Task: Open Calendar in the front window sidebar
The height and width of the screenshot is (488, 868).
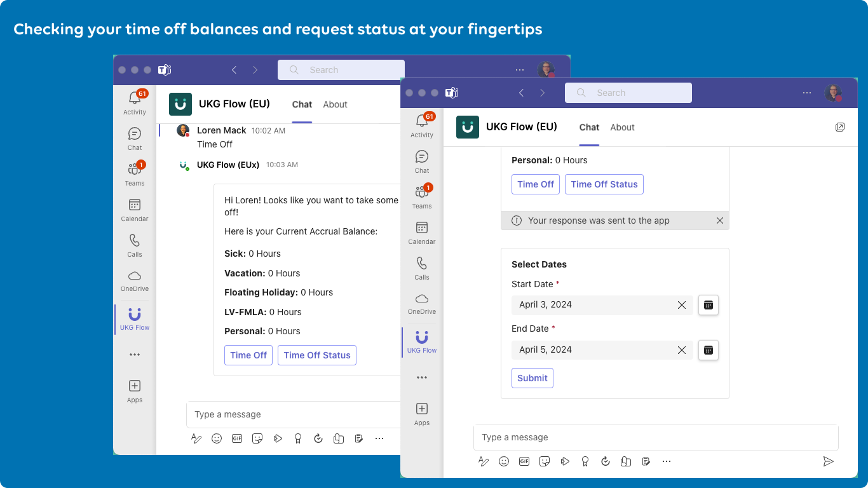Action: click(x=422, y=233)
